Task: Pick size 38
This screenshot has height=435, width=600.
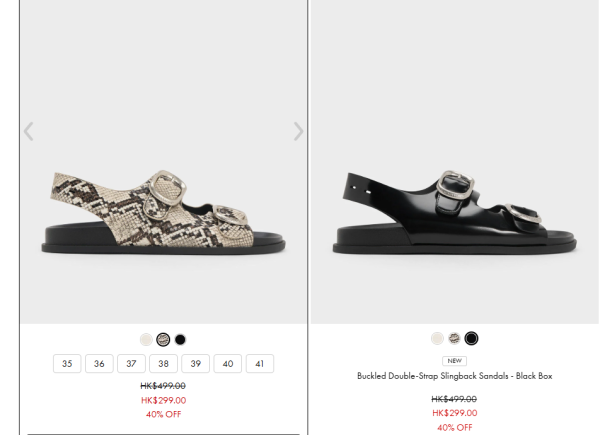Action: (163, 364)
